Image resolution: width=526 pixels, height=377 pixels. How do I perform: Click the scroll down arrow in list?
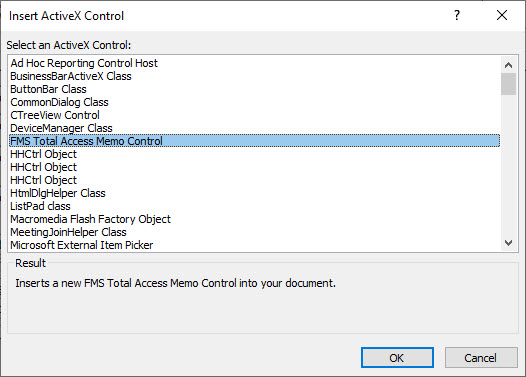pyautogui.click(x=508, y=243)
